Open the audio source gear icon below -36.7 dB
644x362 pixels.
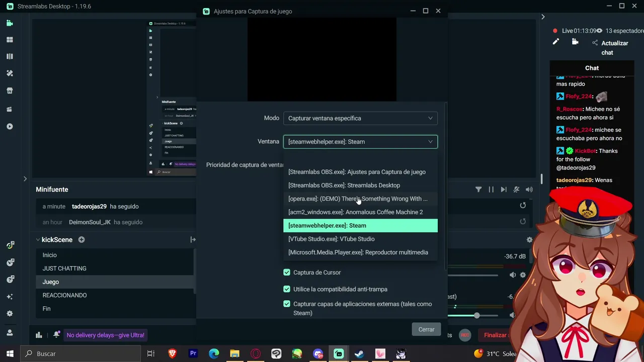(x=523, y=275)
